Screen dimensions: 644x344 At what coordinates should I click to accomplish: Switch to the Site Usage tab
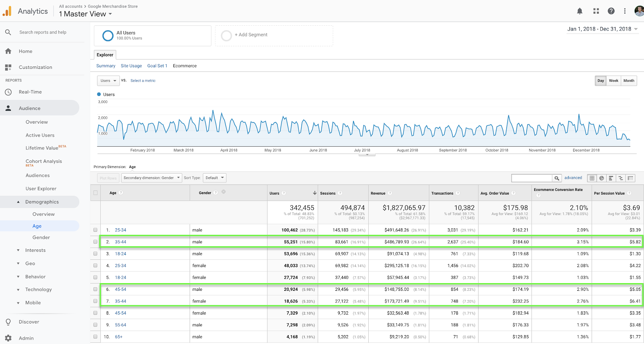(x=131, y=66)
